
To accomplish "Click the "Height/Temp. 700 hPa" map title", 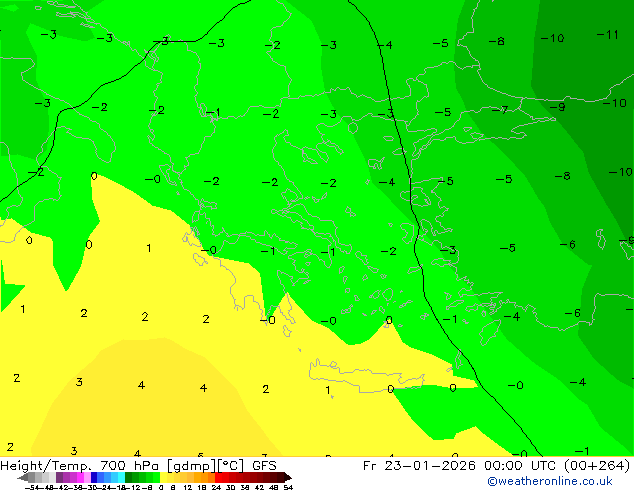I will tap(79, 465).
